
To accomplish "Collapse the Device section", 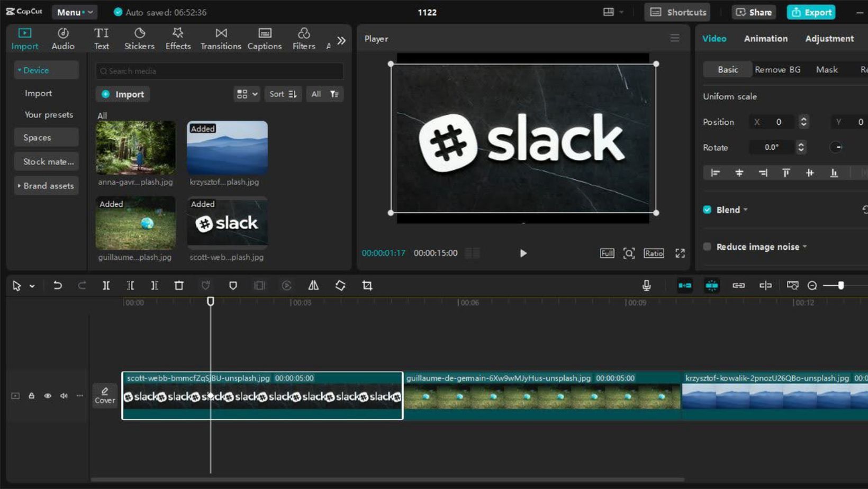I will (x=46, y=70).
